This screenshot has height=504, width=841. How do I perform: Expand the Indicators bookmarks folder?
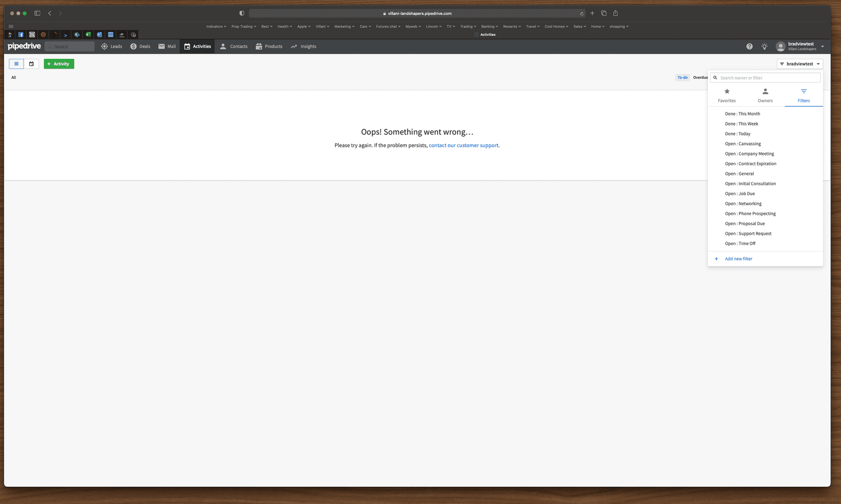(216, 27)
